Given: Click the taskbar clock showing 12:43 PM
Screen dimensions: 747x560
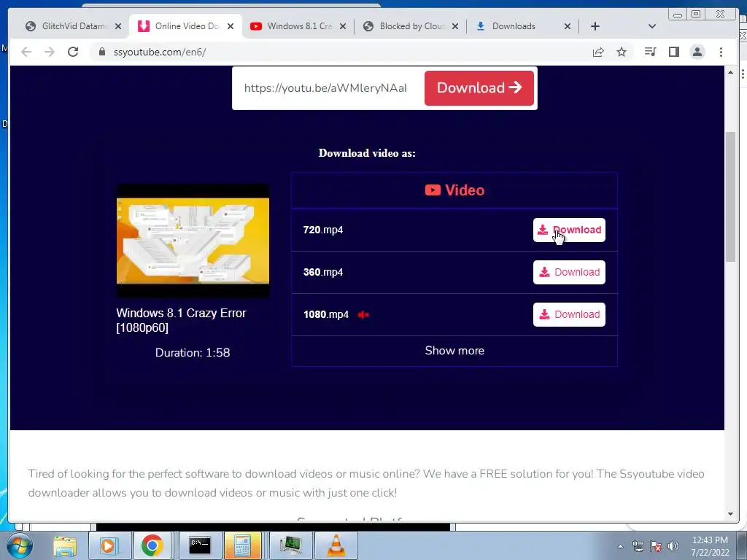Looking at the screenshot, I should pyautogui.click(x=710, y=546).
